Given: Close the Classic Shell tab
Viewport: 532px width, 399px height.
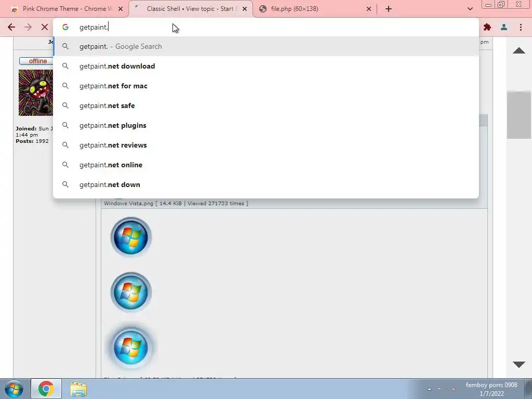Looking at the screenshot, I should click(245, 9).
